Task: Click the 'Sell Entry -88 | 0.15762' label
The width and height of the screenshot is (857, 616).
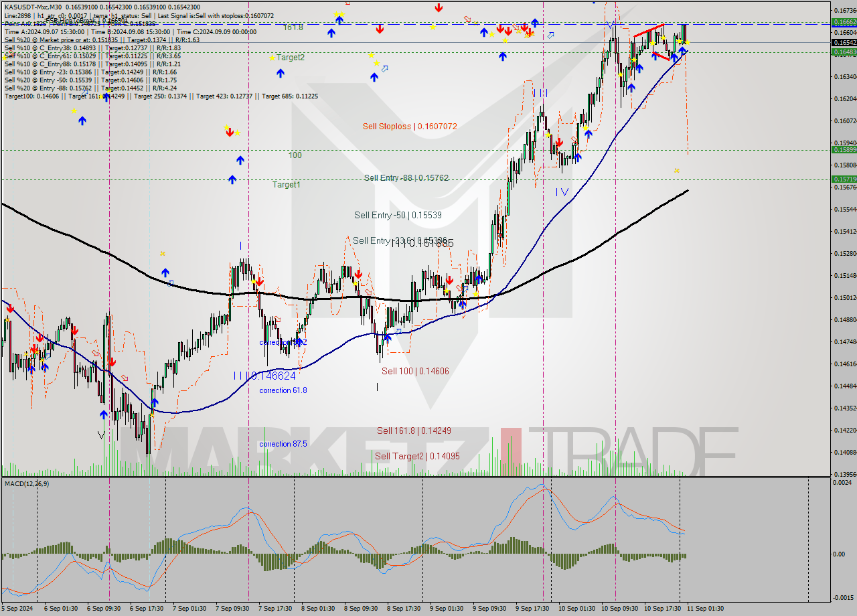Action: point(406,177)
